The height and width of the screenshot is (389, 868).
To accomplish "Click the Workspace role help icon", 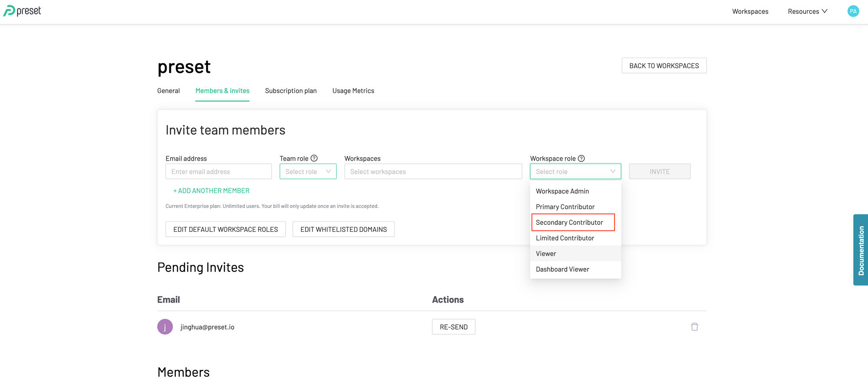I will pos(582,158).
